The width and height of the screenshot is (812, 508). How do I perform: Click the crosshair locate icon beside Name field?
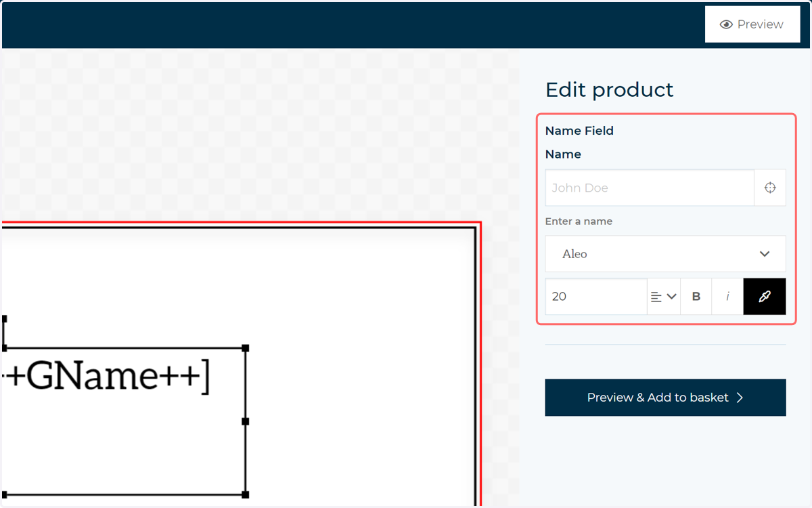770,188
